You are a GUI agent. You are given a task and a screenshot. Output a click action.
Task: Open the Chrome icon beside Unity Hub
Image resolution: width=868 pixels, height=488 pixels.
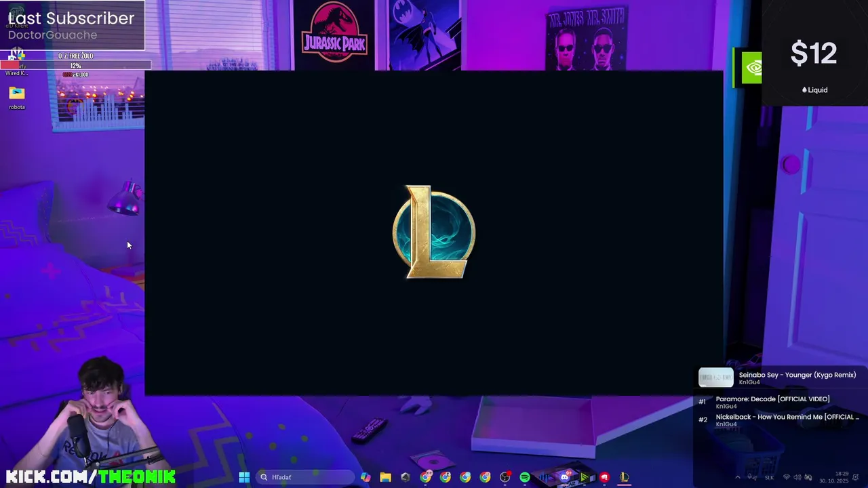(425, 477)
